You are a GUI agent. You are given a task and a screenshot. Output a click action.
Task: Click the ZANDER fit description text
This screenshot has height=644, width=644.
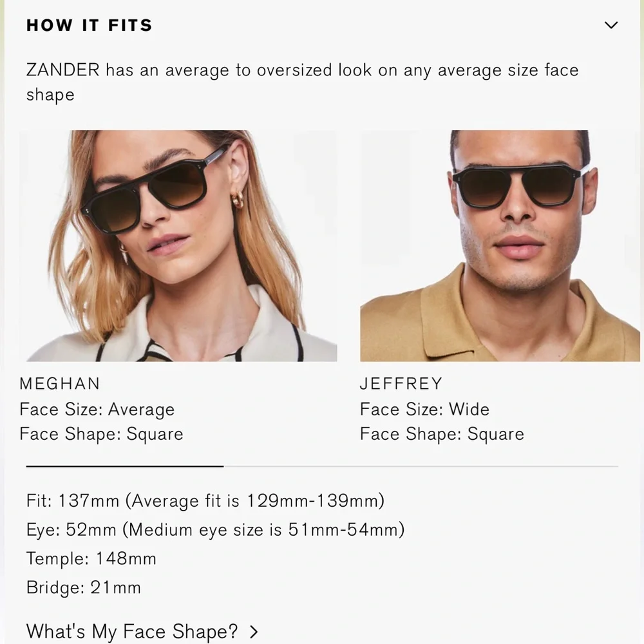[302, 82]
